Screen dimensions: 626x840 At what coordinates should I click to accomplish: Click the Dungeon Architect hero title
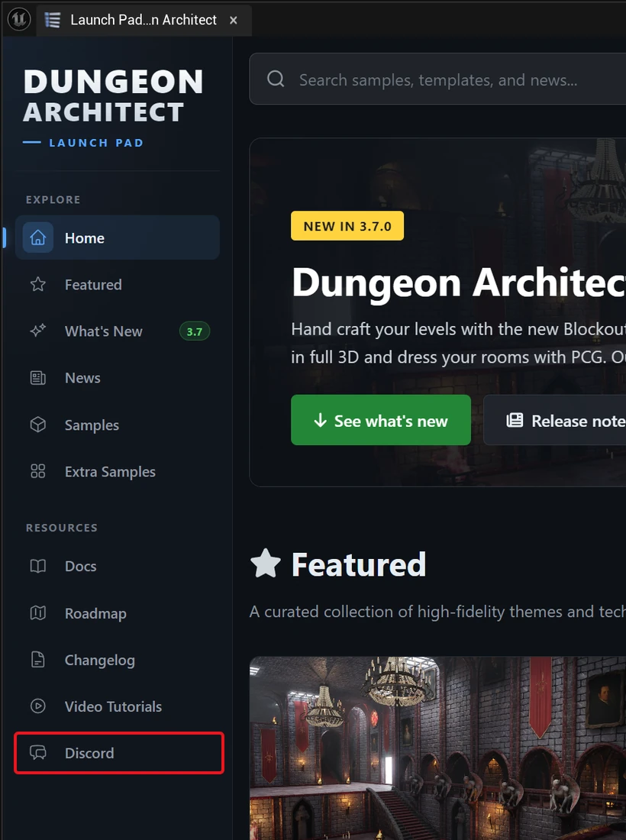point(459,283)
